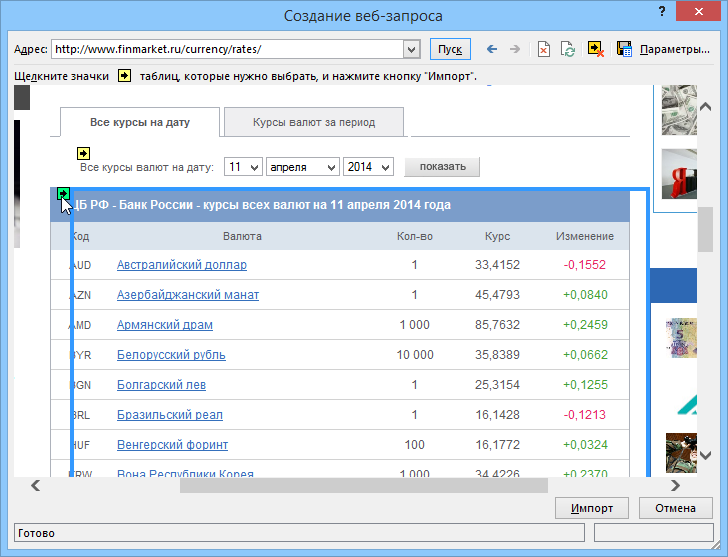Viewport: 728px width, 557px height.
Task: Select the yellow arrow marker above date row
Action: click(84, 153)
